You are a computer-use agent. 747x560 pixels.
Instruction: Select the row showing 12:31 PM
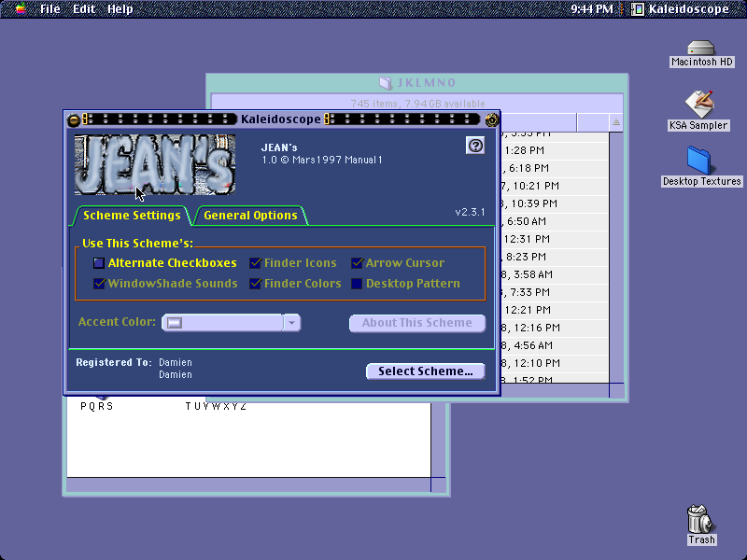point(555,239)
